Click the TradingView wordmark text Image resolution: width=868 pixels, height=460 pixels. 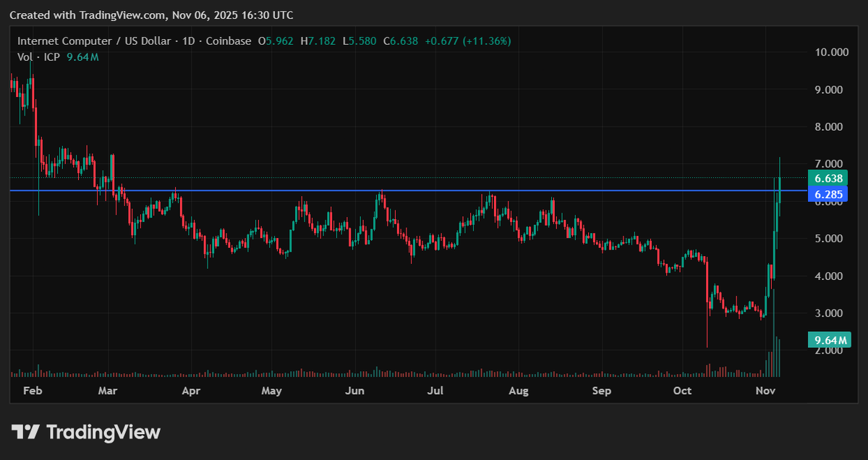pos(103,433)
